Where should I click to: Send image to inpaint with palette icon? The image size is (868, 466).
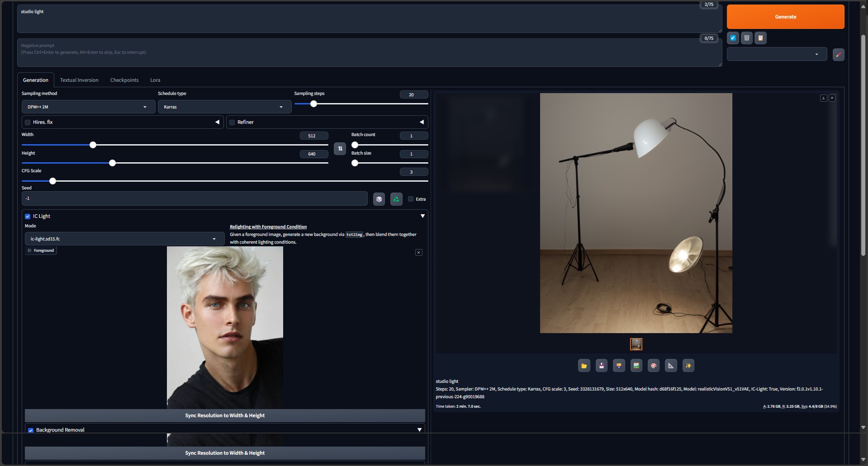654,366
